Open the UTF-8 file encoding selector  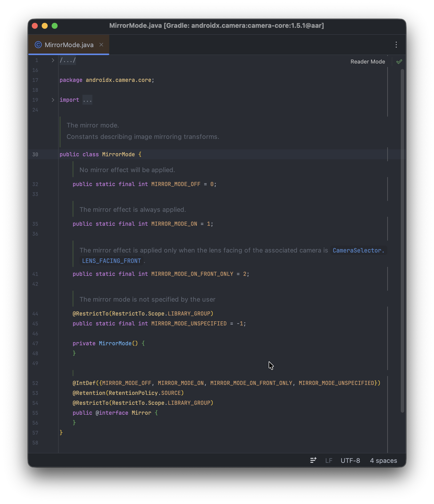point(350,461)
